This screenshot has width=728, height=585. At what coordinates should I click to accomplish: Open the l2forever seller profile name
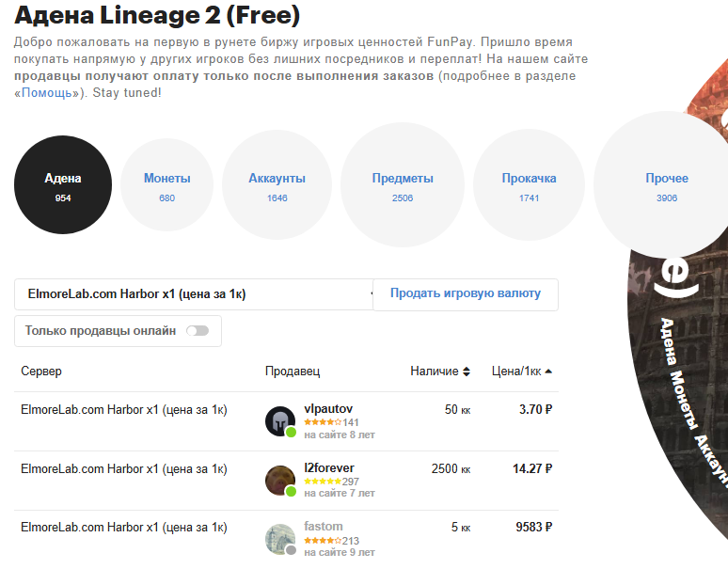[329, 467]
